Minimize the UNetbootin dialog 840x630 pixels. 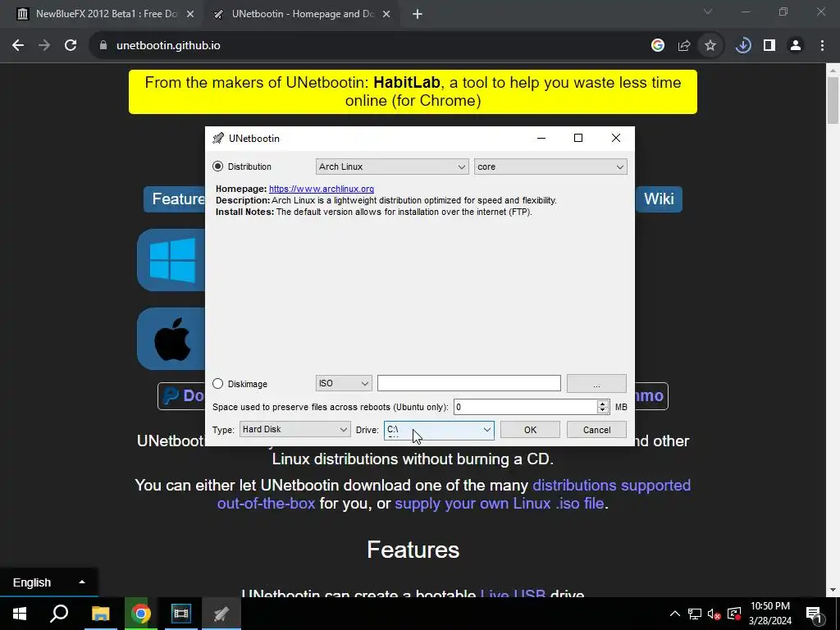click(x=541, y=138)
